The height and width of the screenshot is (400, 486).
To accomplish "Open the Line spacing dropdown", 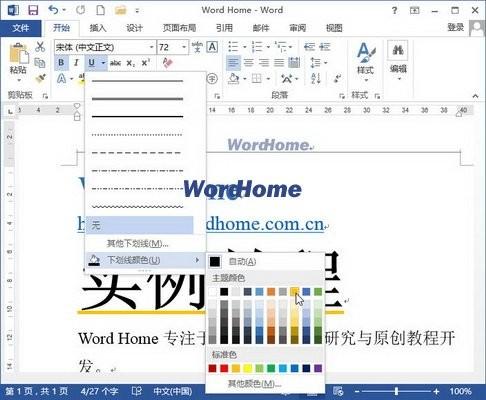I will pyautogui.click(x=319, y=62).
